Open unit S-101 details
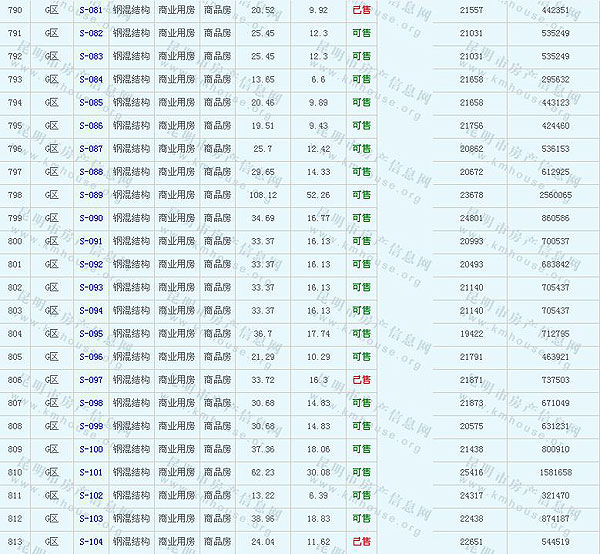The image size is (600, 554). 90,473
